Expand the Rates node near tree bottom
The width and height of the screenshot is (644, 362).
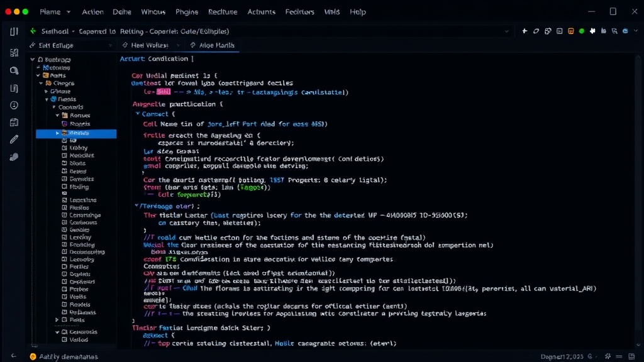pyautogui.click(x=57, y=320)
